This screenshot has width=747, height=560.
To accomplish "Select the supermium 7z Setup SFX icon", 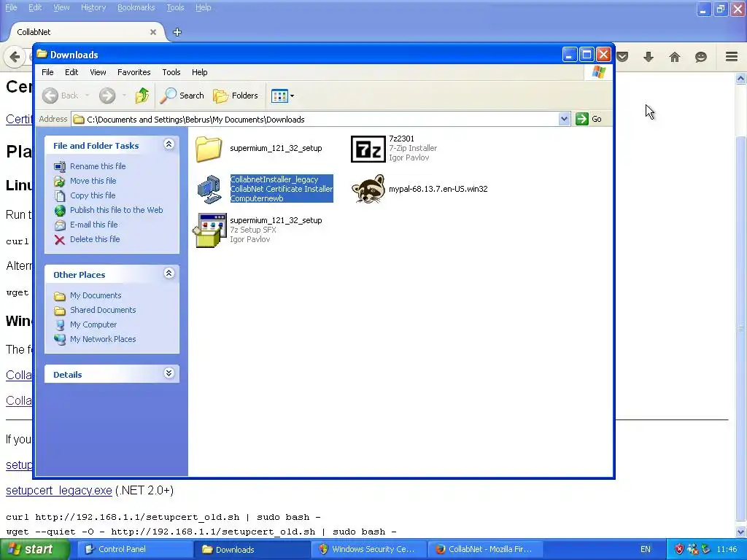I will tap(209, 230).
